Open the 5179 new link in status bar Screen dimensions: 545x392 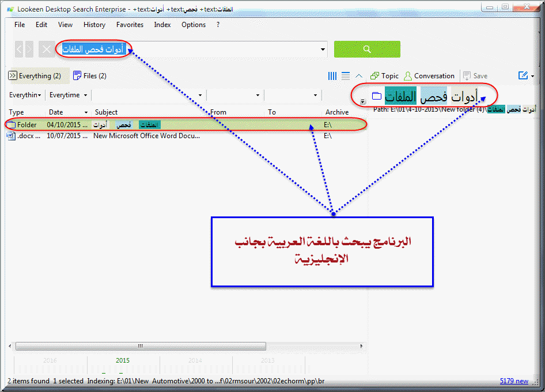coord(514,381)
